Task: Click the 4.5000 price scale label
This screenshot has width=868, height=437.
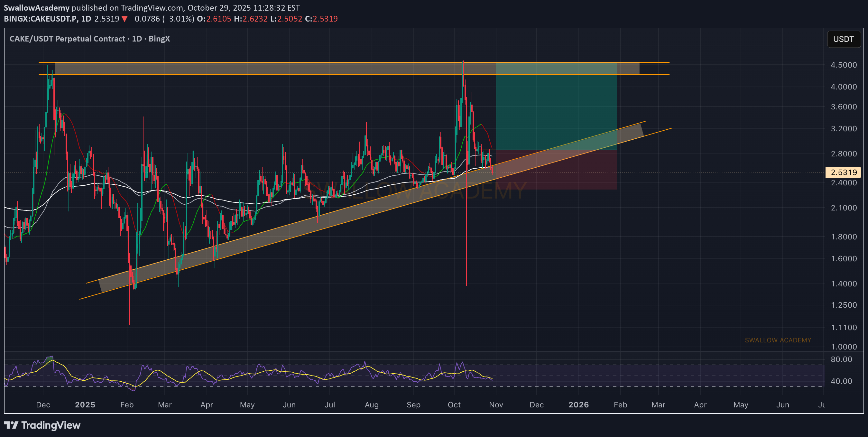Action: (844, 65)
